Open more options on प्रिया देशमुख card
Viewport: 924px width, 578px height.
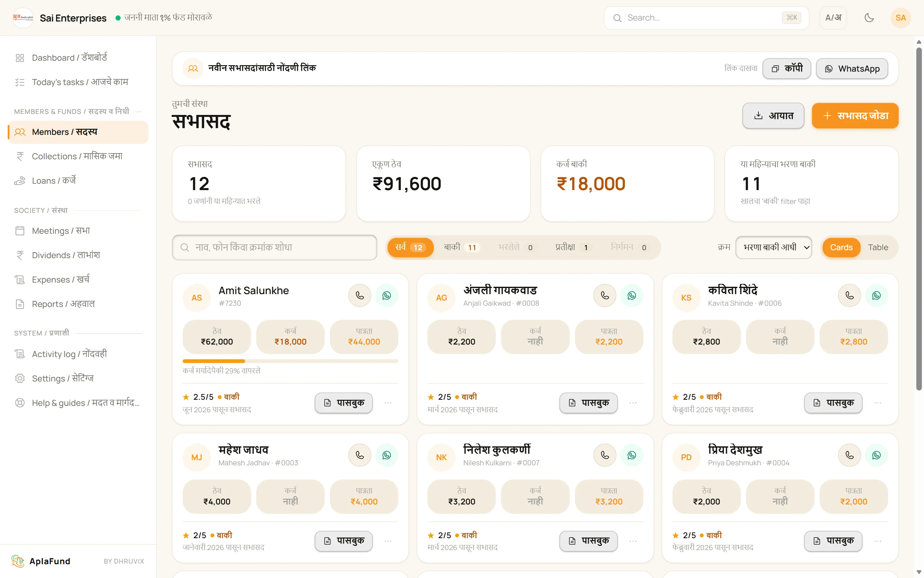(878, 541)
